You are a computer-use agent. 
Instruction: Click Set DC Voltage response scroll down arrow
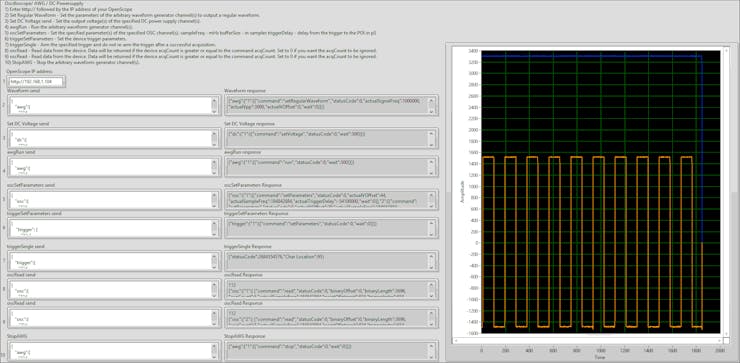click(431, 144)
